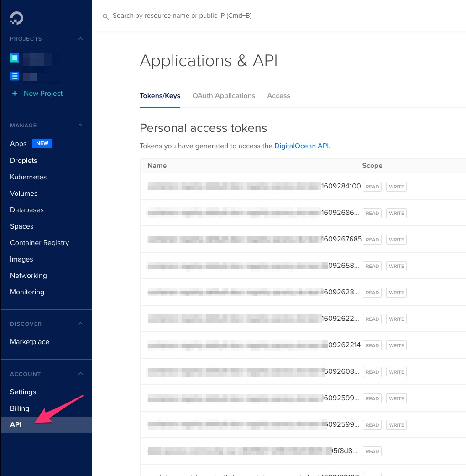Select the Tokens/Keys tab
466x476 pixels.
[x=160, y=96]
